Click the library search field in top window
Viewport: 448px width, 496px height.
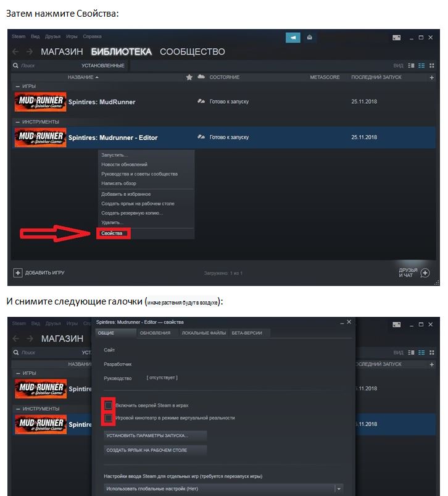click(44, 65)
